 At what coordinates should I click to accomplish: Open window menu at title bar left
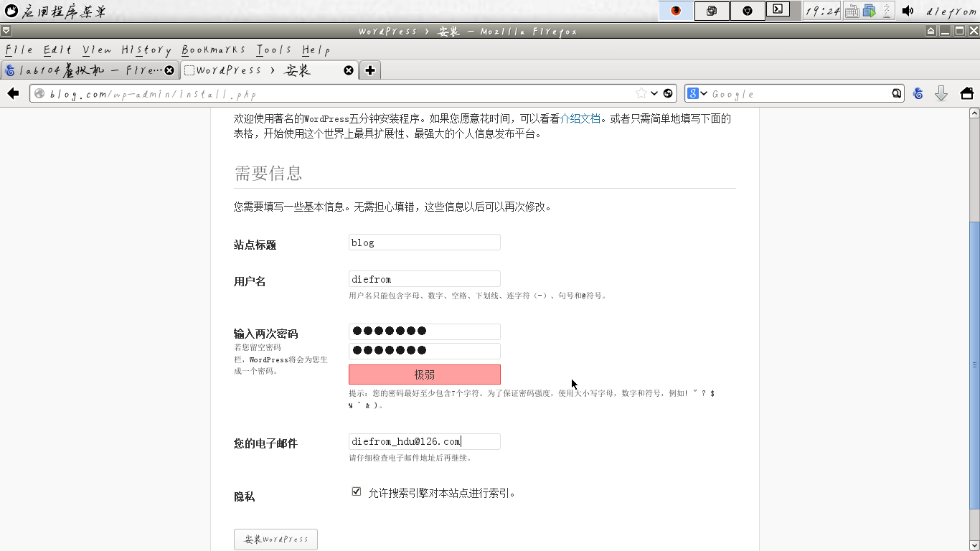(6, 31)
